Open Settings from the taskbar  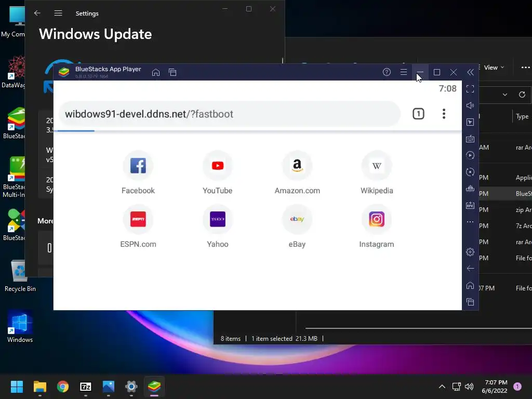[131, 387]
